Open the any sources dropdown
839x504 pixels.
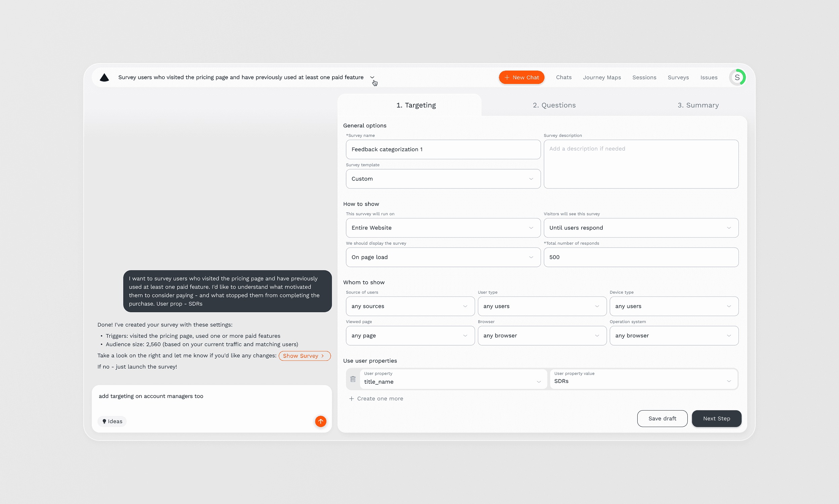point(410,306)
